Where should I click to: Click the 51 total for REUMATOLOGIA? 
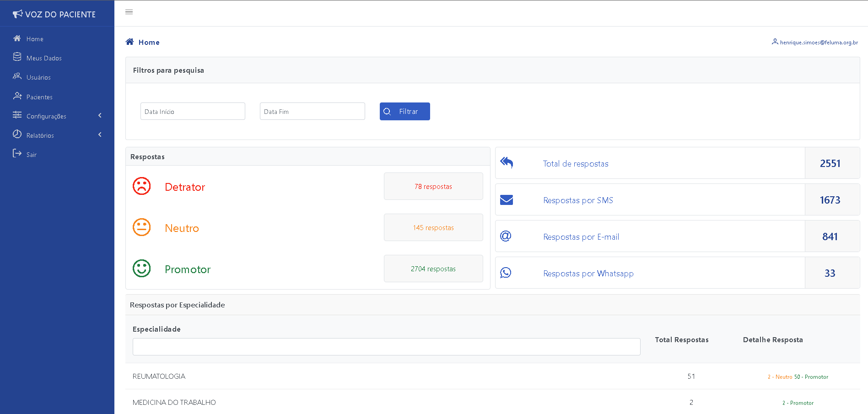tap(691, 376)
